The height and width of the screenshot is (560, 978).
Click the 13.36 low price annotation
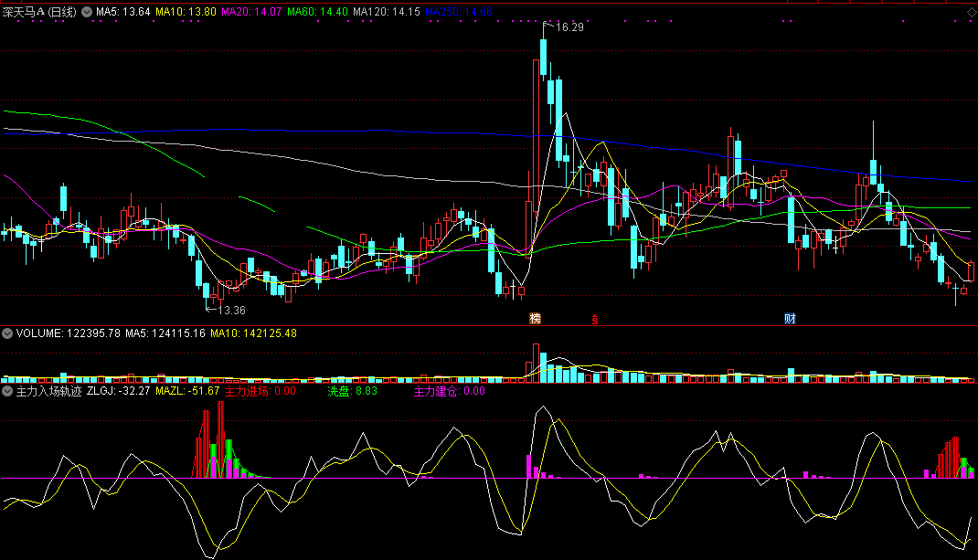coord(231,310)
